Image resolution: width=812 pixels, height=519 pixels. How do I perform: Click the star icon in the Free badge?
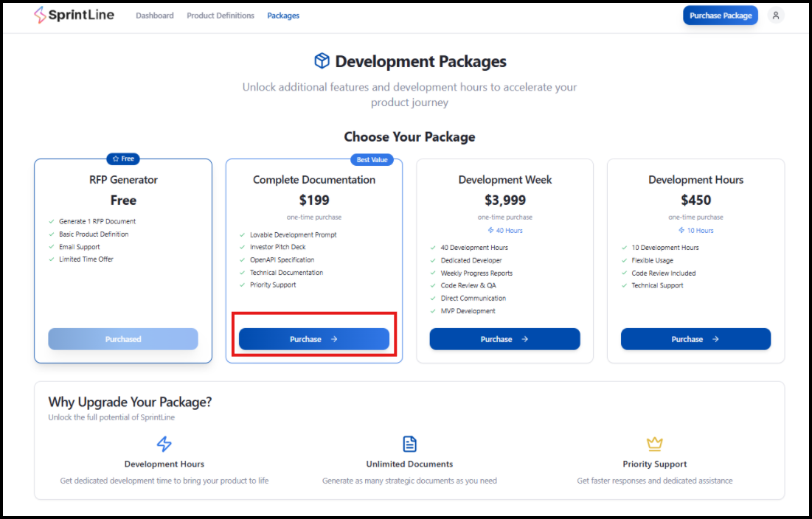[116, 159]
